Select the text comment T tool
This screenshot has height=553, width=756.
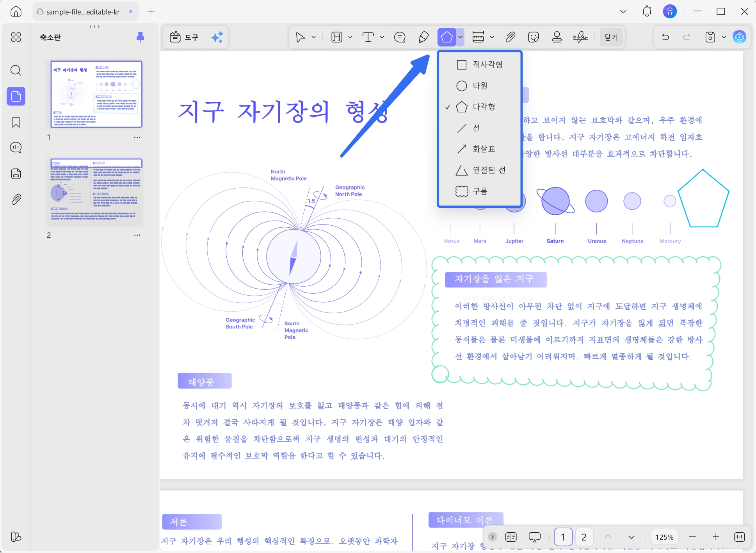pos(368,37)
